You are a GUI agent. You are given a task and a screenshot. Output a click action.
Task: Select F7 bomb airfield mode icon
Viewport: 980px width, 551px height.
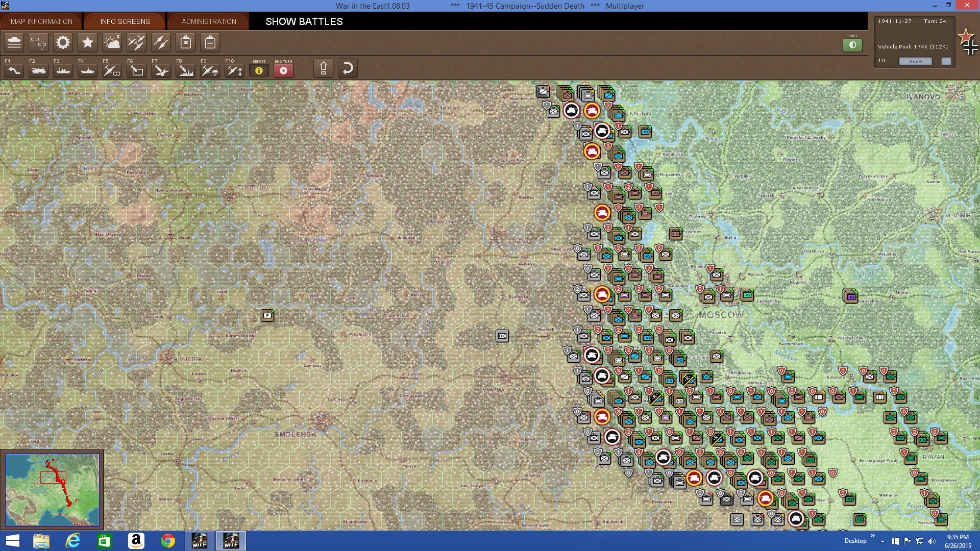pos(161,70)
